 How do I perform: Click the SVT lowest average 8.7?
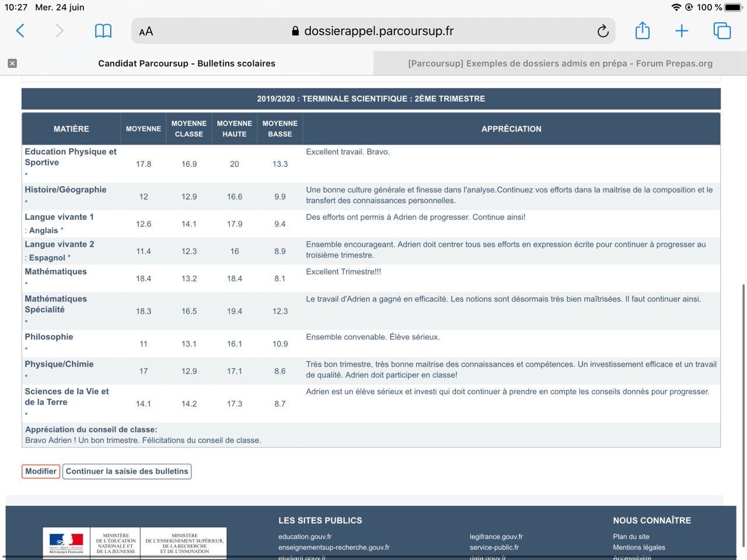[x=280, y=404]
